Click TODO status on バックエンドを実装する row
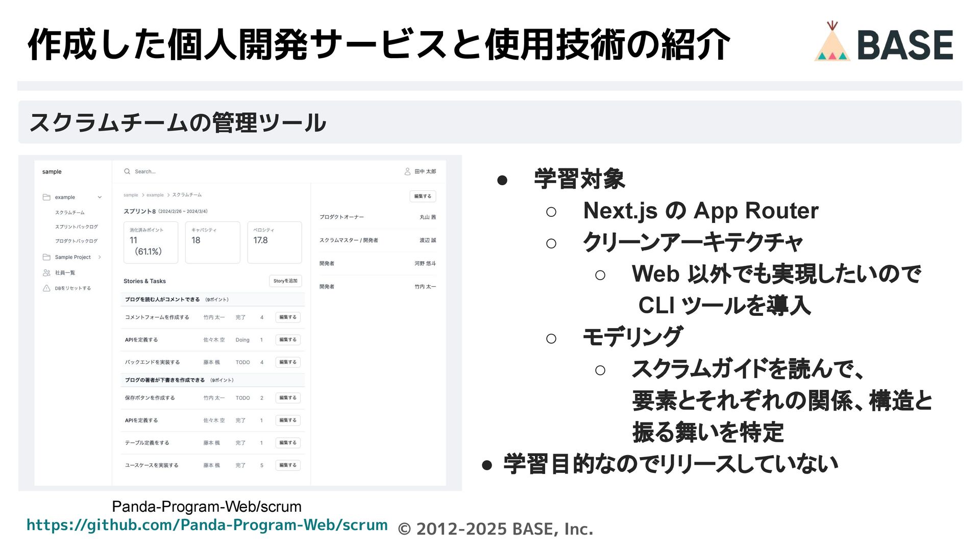The width and height of the screenshot is (980, 551). [x=242, y=362]
